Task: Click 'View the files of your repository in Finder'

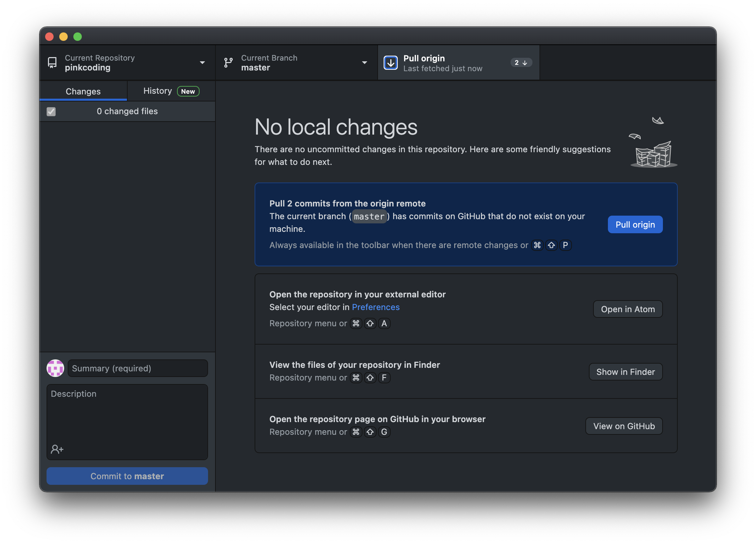Action: [355, 365]
